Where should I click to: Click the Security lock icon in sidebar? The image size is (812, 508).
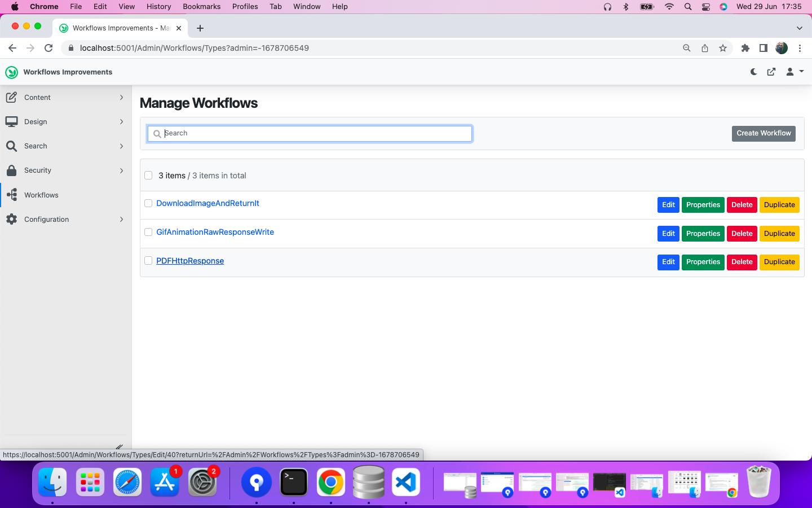tap(11, 170)
